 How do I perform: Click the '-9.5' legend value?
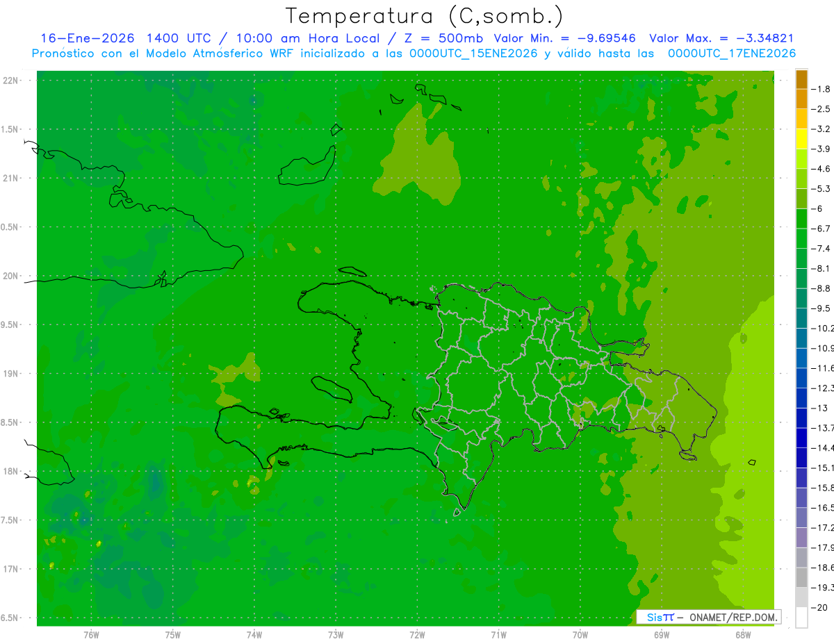click(x=821, y=308)
